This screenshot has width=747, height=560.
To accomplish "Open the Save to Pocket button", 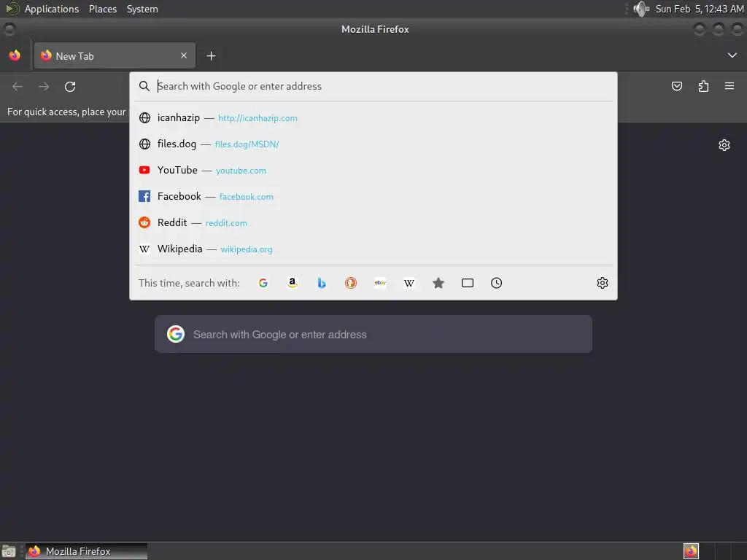I will [676, 86].
